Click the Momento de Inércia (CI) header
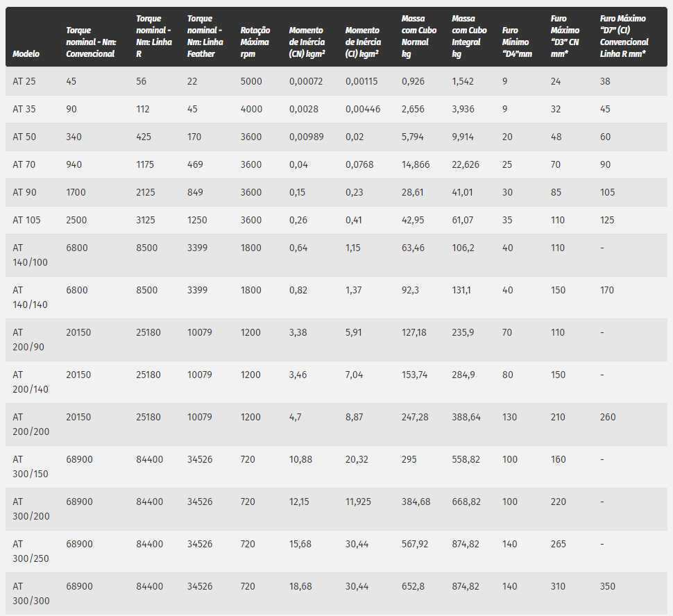Viewport: 673px width, 616px height. (x=363, y=42)
